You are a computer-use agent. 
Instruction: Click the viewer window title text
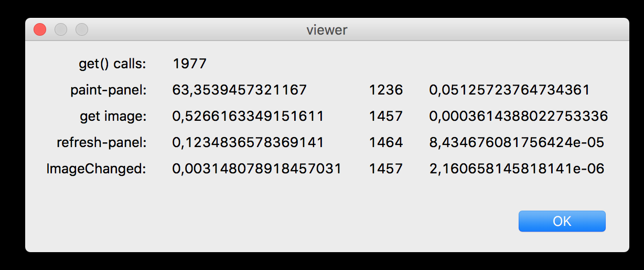(327, 30)
